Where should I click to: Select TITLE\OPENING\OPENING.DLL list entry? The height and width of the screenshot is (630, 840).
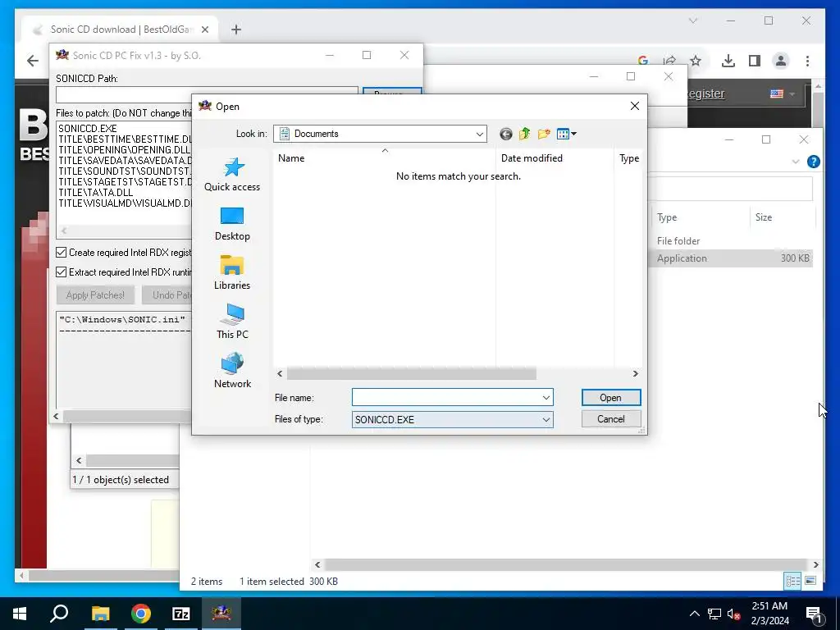(124, 150)
